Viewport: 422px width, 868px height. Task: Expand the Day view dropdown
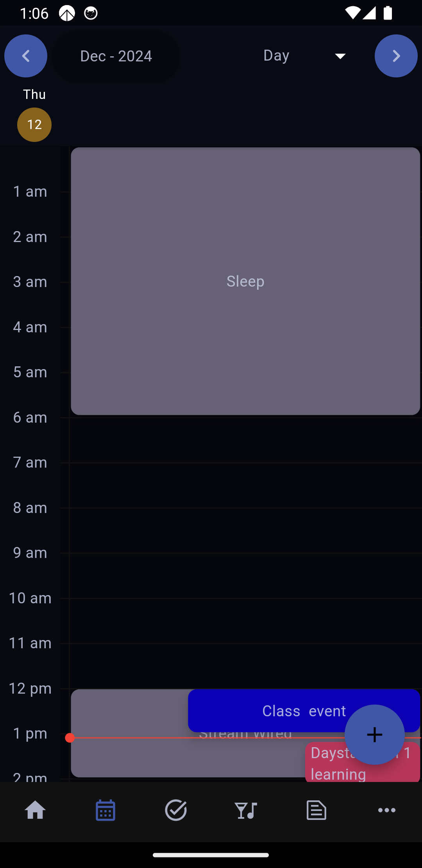tap(277, 56)
